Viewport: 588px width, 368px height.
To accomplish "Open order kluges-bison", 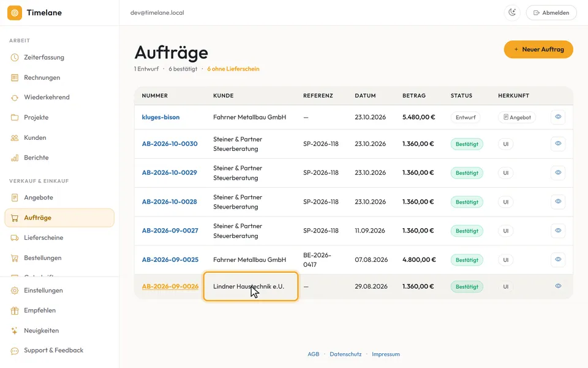I will 160,117.
